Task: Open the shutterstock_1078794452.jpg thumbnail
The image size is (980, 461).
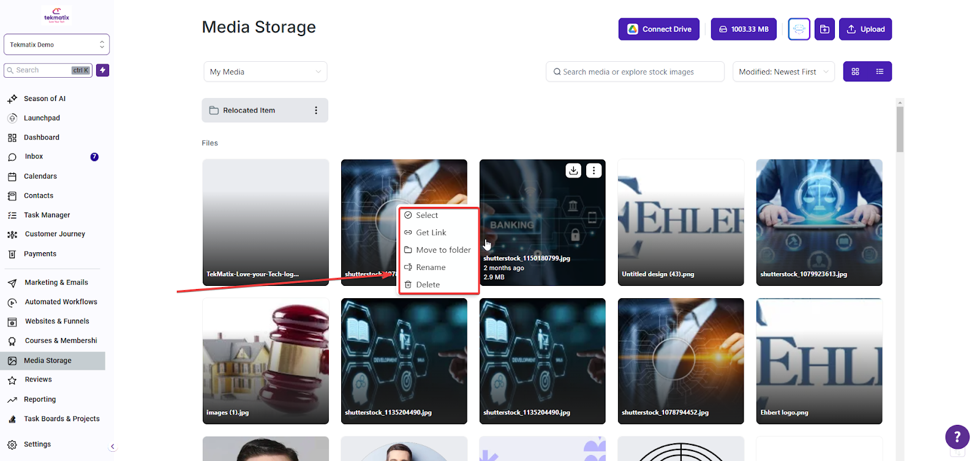Action: (x=681, y=361)
